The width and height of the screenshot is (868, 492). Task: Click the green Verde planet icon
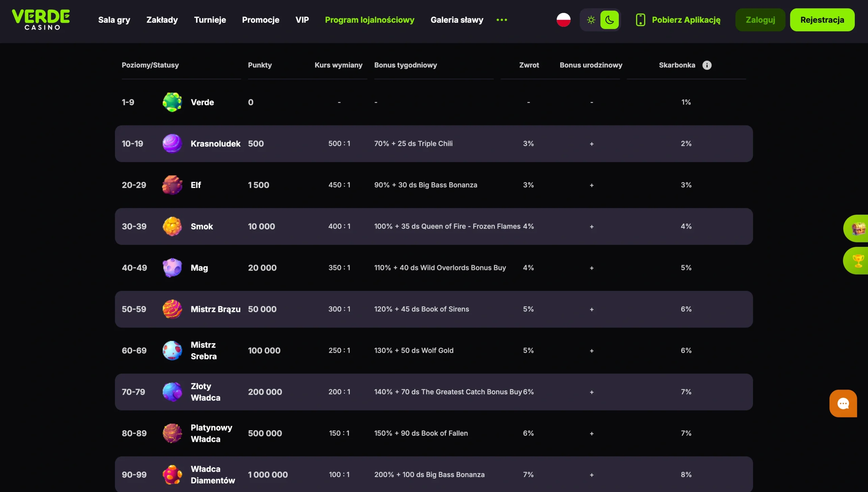(172, 102)
